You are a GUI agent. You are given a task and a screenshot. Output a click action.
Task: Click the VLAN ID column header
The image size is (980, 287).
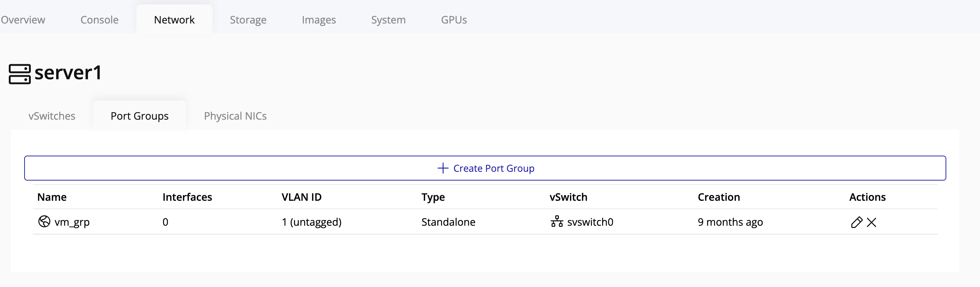point(301,197)
